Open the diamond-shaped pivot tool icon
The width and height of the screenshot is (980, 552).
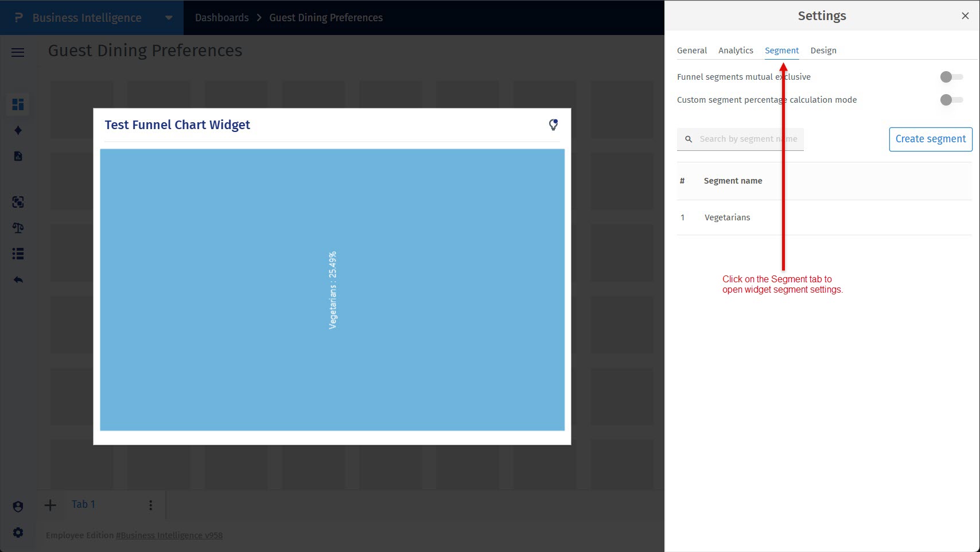pyautogui.click(x=18, y=130)
